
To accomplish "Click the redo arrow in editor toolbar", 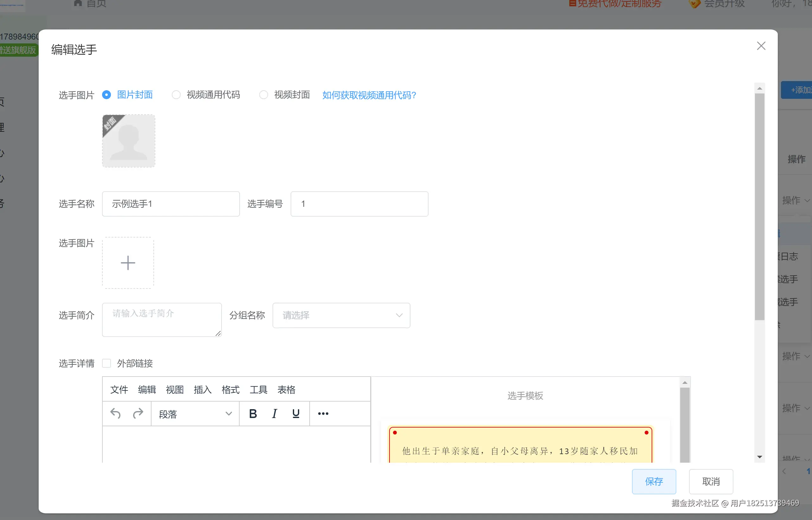I will pos(138,413).
